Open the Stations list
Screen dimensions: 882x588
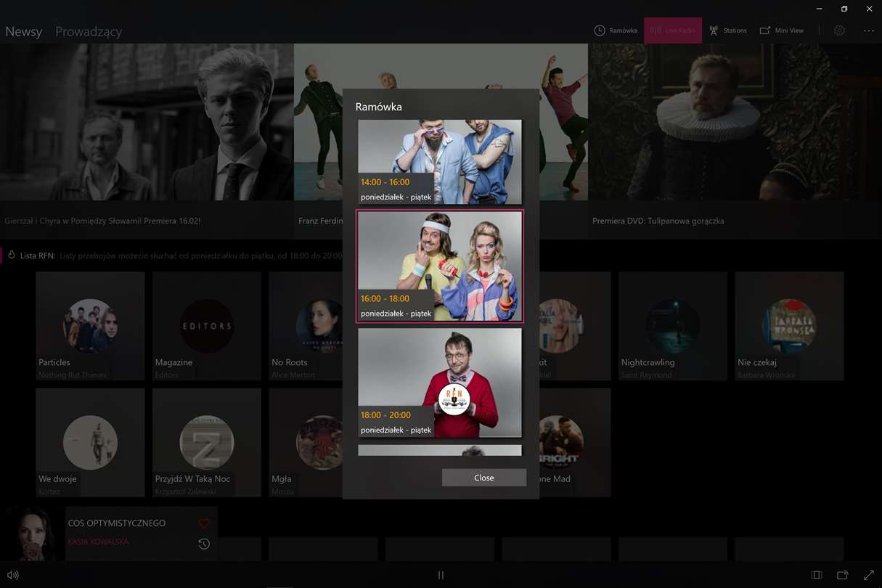728,30
